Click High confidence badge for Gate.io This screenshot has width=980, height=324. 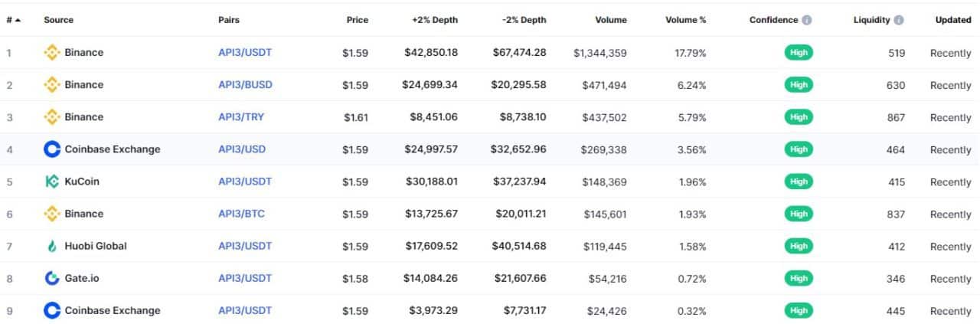point(799,278)
